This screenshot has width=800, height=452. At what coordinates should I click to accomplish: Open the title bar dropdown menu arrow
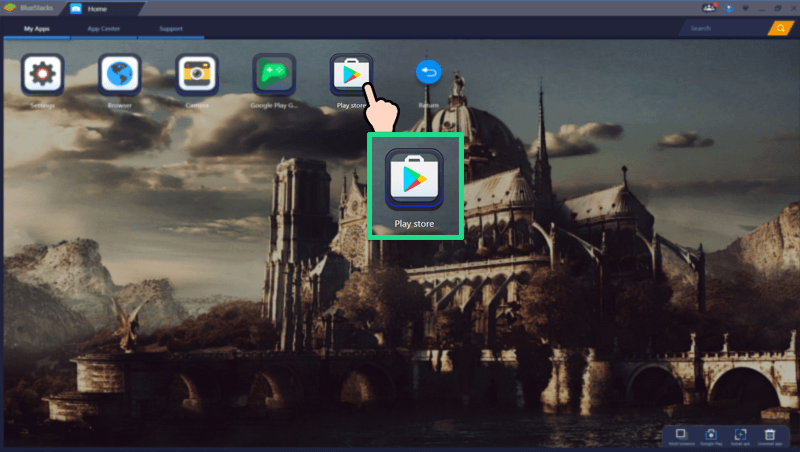pyautogui.click(x=745, y=9)
